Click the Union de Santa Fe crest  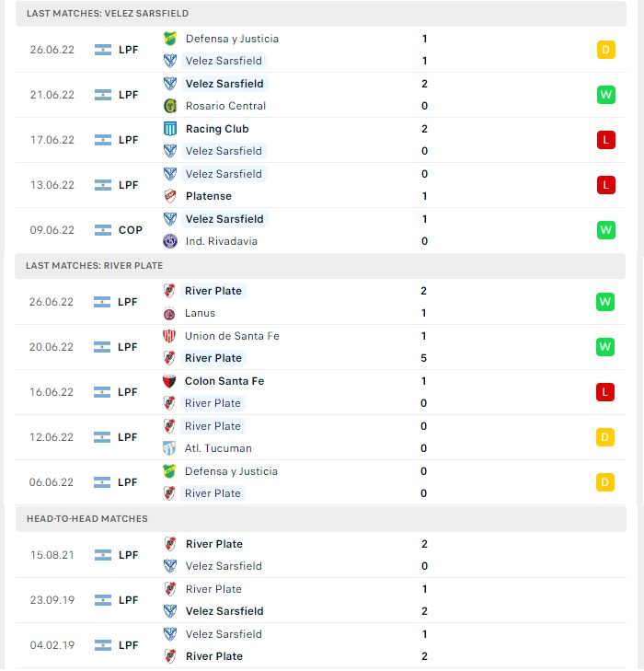coord(169,336)
